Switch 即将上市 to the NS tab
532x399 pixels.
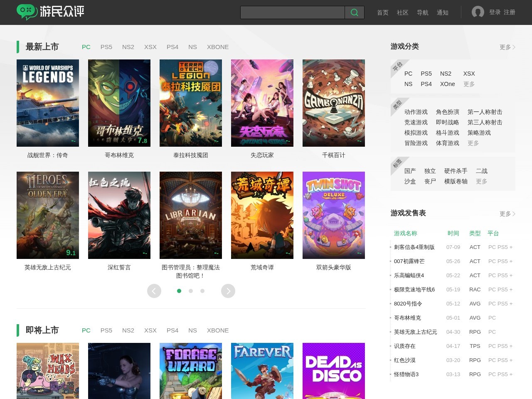point(192,330)
